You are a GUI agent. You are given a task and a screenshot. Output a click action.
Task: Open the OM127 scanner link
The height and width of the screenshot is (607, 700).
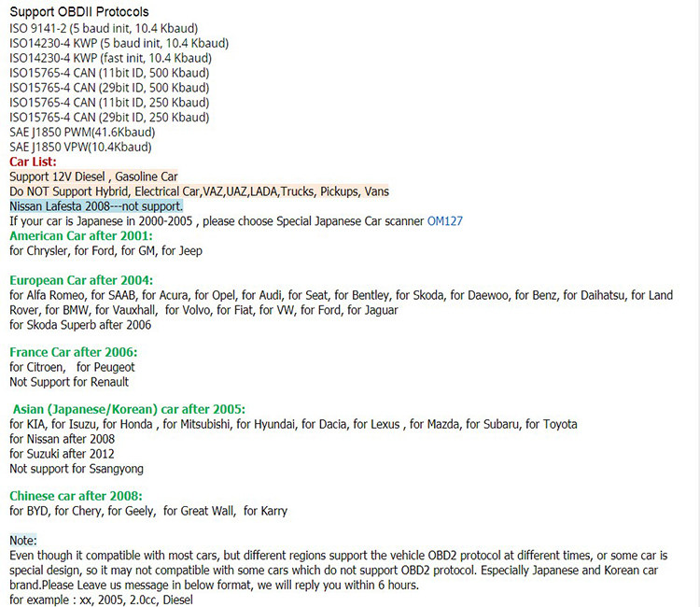(444, 221)
